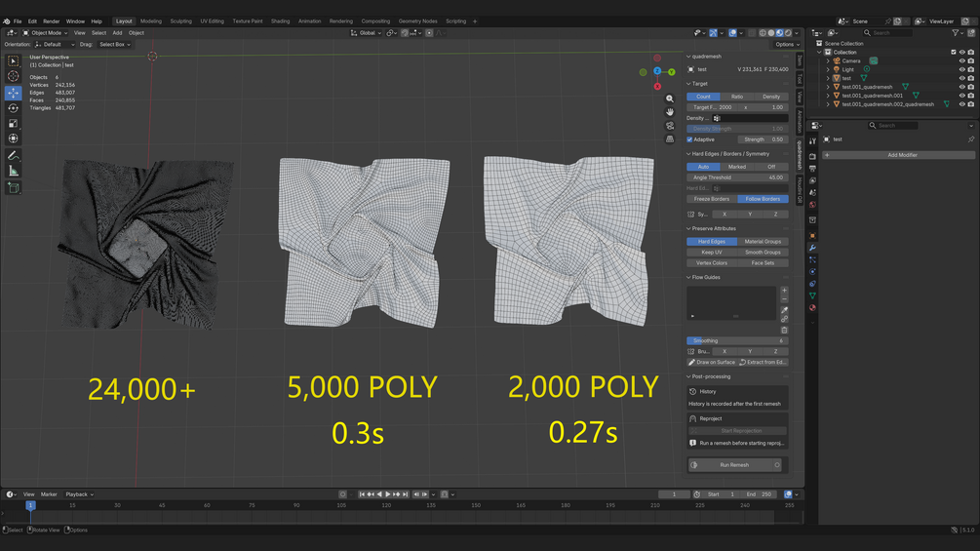Jump to the timeline end frame button
This screenshot has height=551, width=980.
(x=405, y=494)
